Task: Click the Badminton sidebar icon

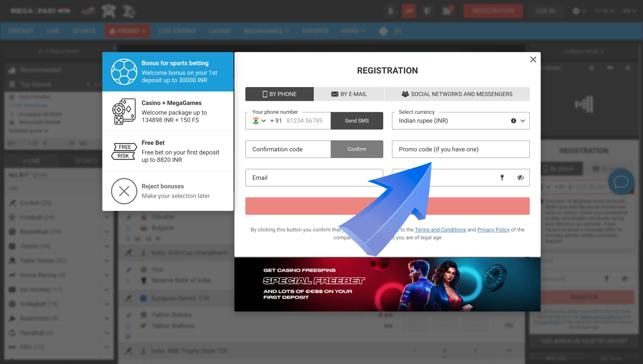Action: coord(12,318)
